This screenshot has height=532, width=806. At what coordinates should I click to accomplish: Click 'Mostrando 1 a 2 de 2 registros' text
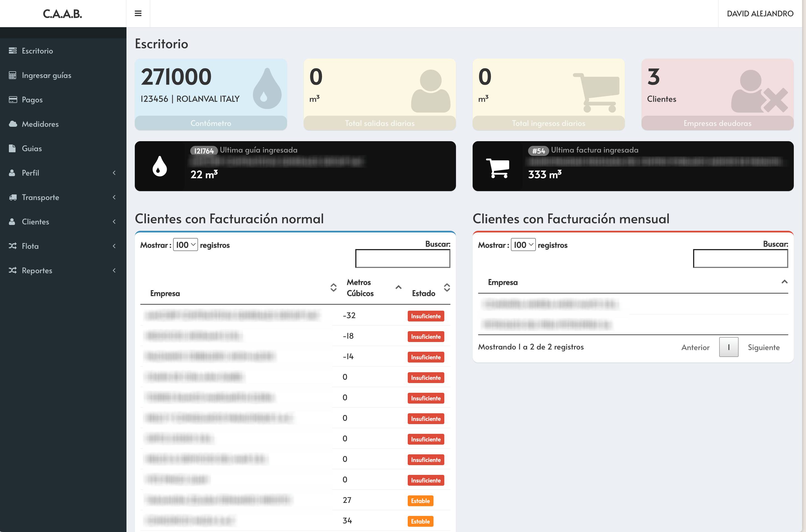(531, 347)
